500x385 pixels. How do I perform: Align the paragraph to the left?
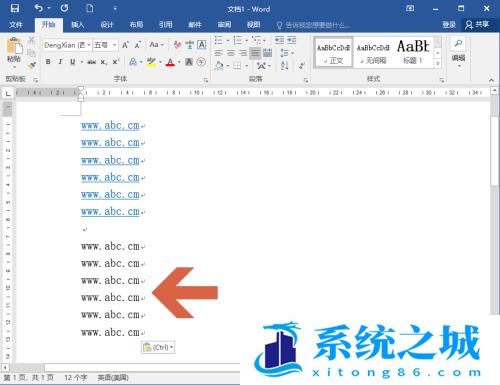[x=218, y=53]
